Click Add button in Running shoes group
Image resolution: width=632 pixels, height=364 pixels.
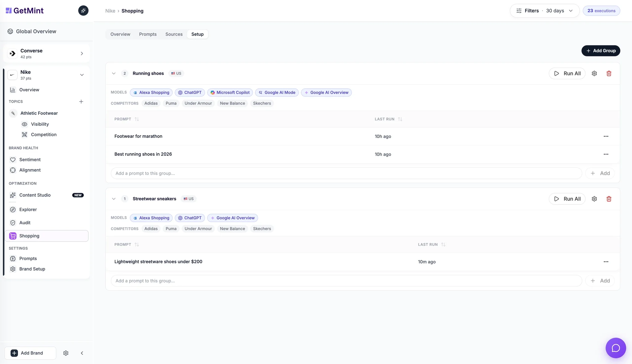pyautogui.click(x=600, y=173)
